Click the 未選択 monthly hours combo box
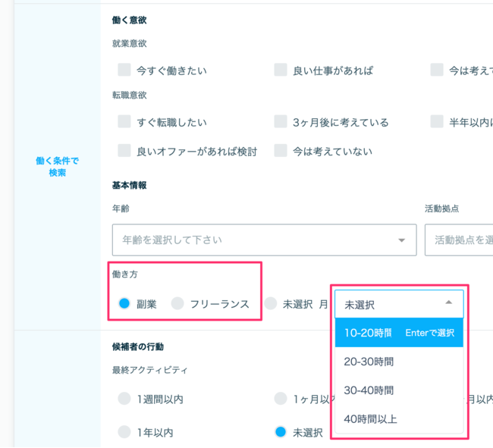 [x=387, y=304]
